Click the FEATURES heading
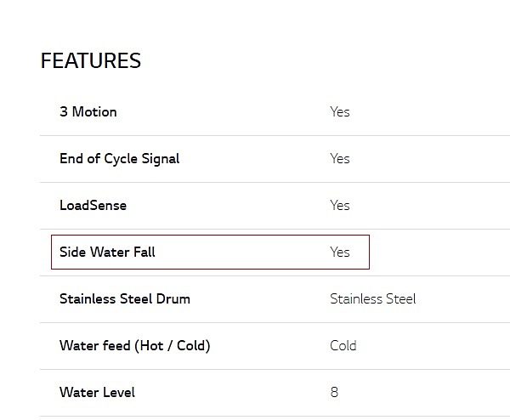The image size is (510, 420). point(91,60)
